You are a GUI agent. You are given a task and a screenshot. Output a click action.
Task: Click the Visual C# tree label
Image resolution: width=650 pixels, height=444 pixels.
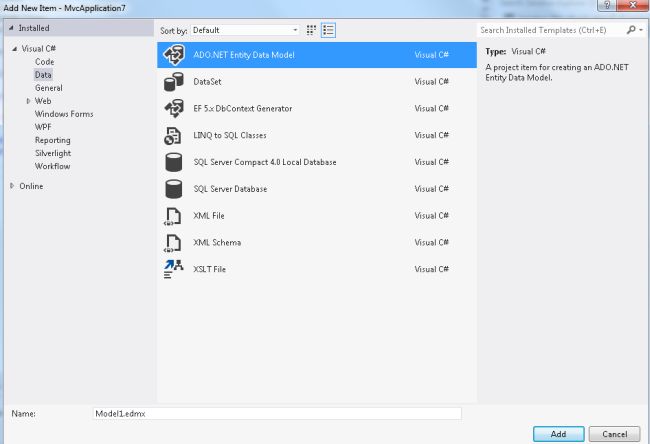coord(39,49)
